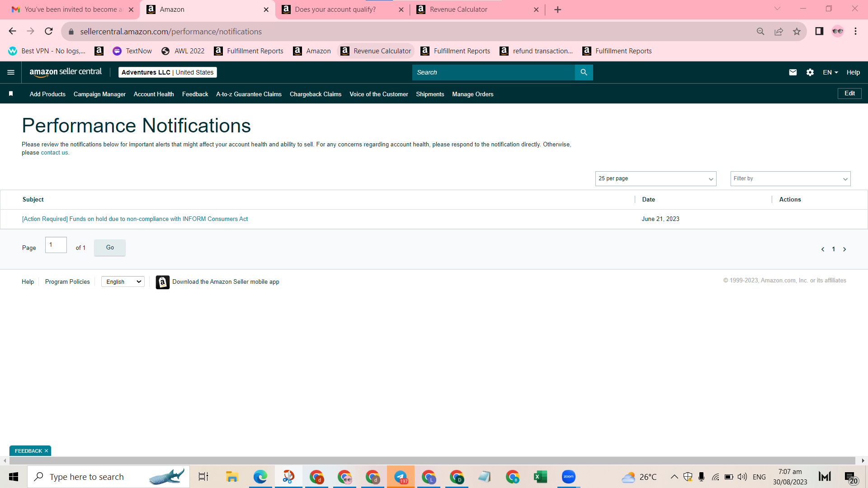This screenshot has height=488, width=868.
Task: Click the footer Help link
Action: click(28, 282)
